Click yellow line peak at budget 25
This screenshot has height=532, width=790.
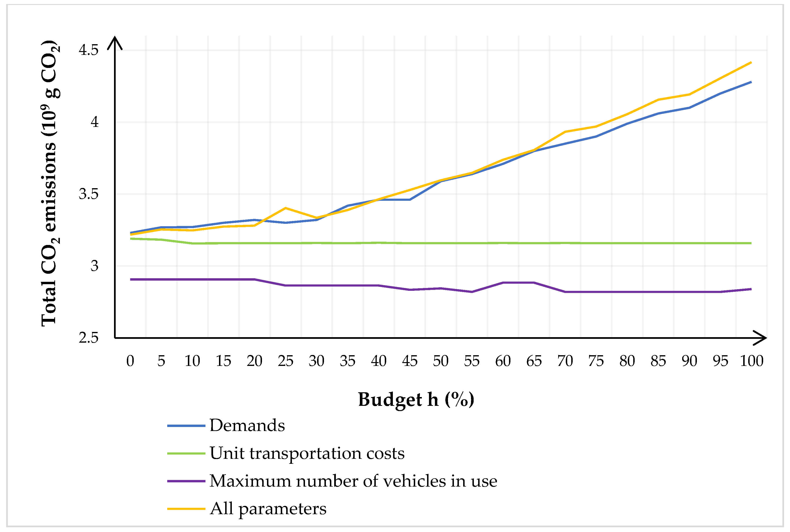(286, 208)
